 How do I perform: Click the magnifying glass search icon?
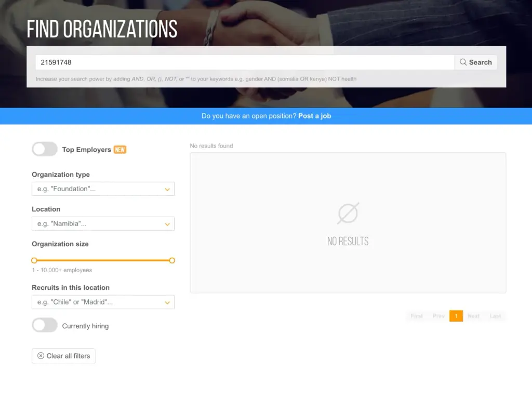pyautogui.click(x=463, y=62)
